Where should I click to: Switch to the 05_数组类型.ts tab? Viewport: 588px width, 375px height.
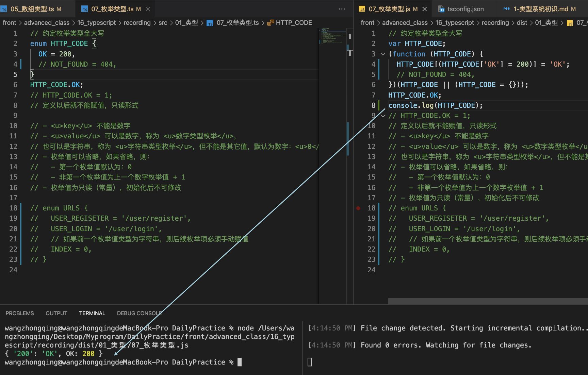pos(32,9)
